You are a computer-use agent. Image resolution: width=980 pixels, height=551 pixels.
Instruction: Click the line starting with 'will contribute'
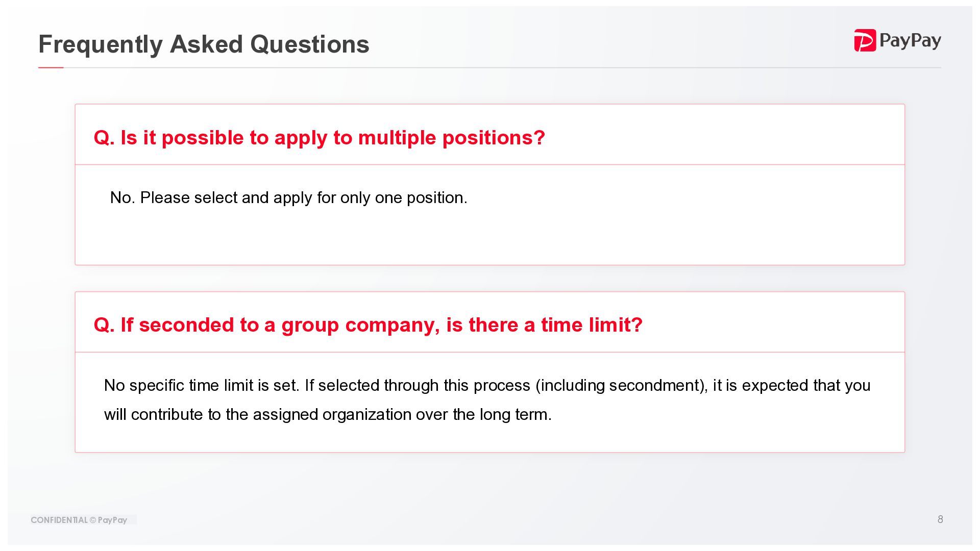[x=328, y=414]
